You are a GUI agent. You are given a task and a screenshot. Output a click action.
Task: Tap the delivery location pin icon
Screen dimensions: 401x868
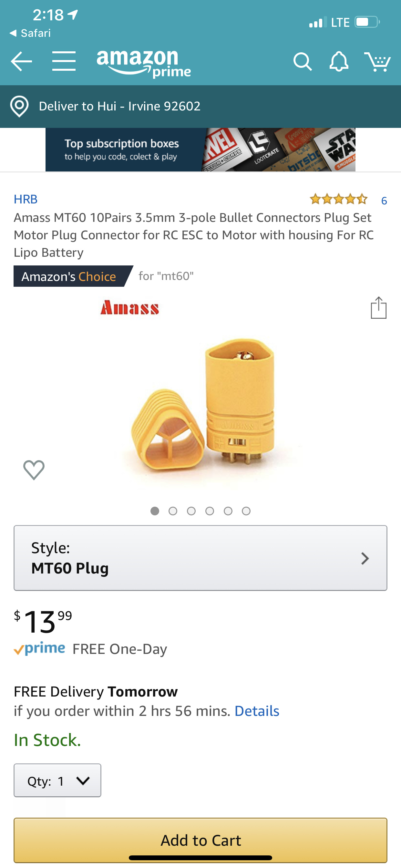[x=19, y=107]
